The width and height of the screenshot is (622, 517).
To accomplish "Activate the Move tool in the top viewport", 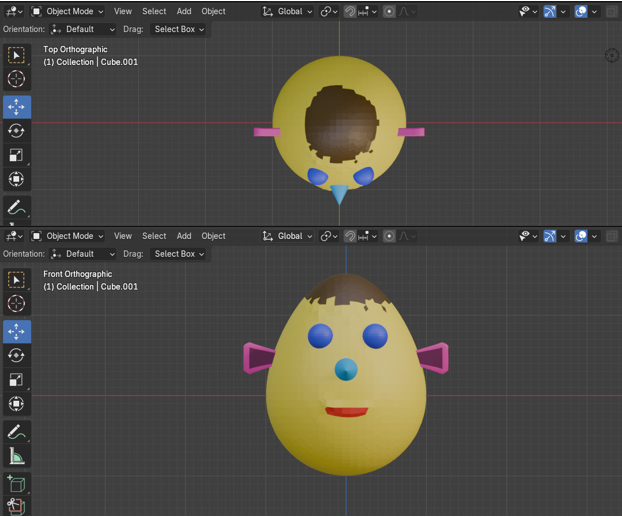I will click(x=16, y=106).
